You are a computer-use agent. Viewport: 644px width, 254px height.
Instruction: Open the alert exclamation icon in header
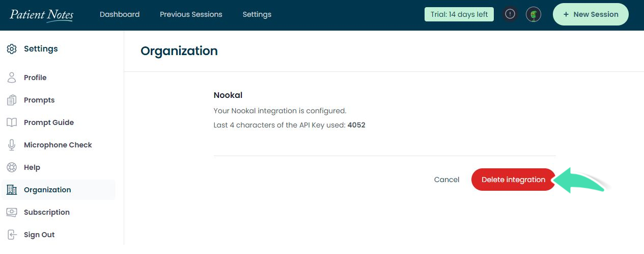(x=510, y=14)
